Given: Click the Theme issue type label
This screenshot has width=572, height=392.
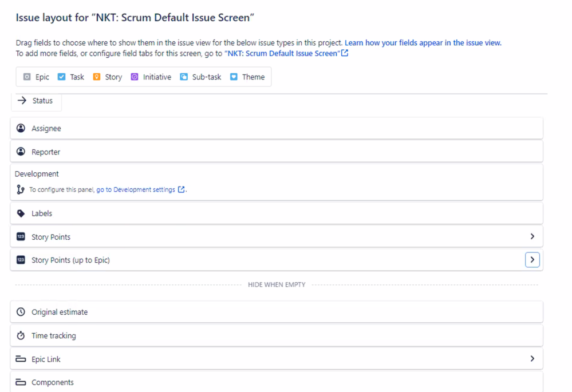Looking at the screenshot, I should pos(253,77).
